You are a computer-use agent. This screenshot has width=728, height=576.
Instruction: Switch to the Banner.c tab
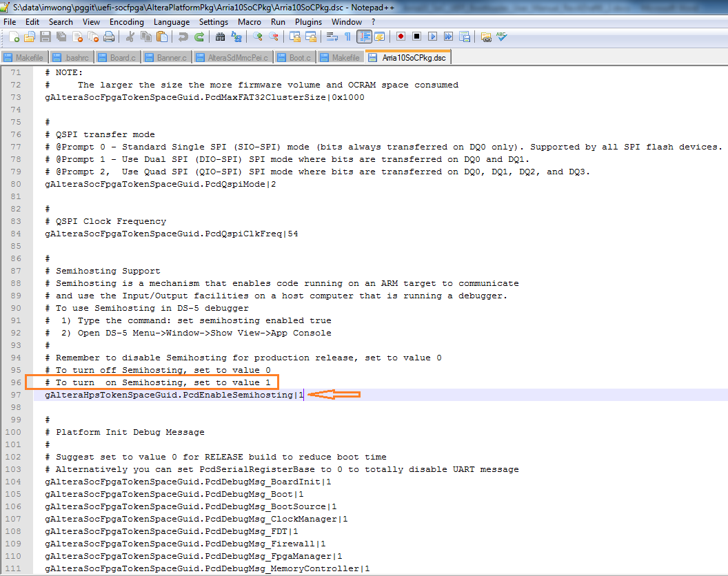(x=167, y=58)
